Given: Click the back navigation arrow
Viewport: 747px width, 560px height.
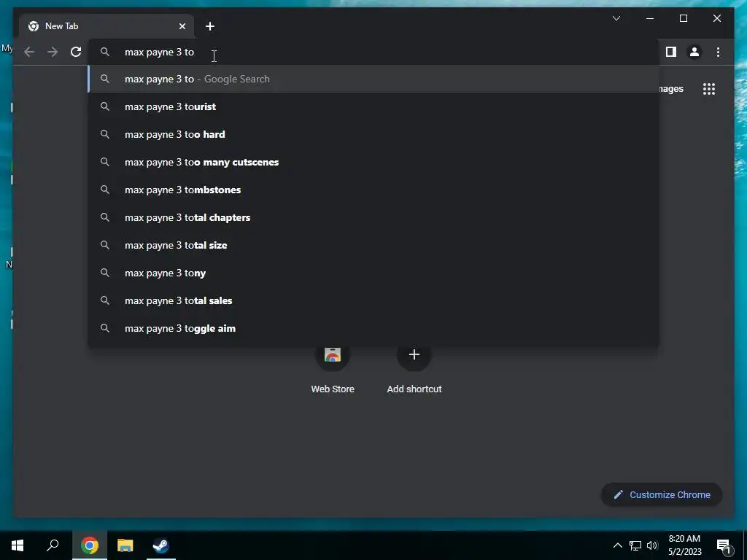Looking at the screenshot, I should [29, 52].
